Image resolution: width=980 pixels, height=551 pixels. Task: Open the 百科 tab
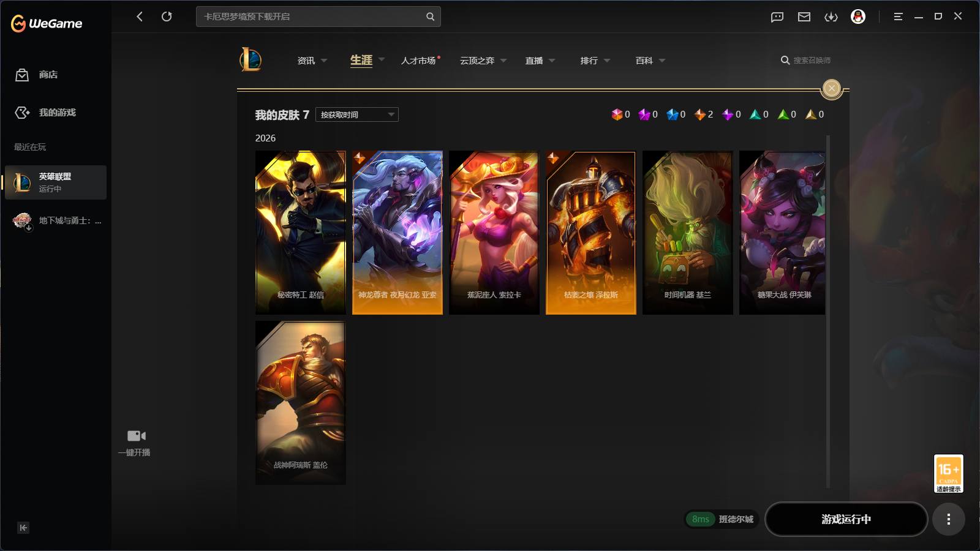[644, 61]
